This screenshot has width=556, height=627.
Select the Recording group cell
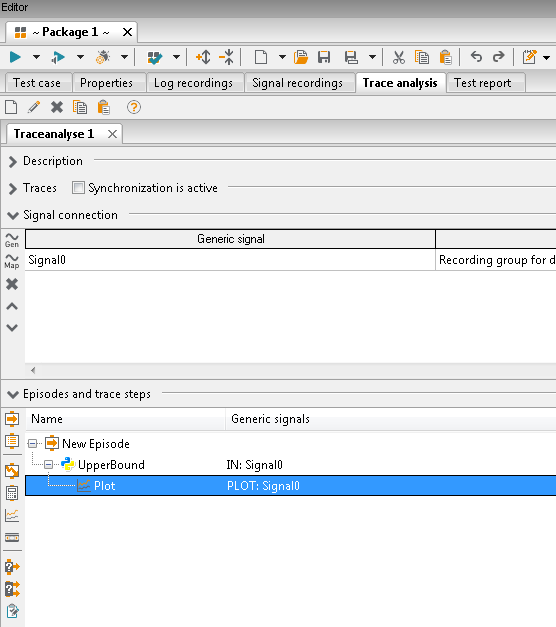click(496, 260)
